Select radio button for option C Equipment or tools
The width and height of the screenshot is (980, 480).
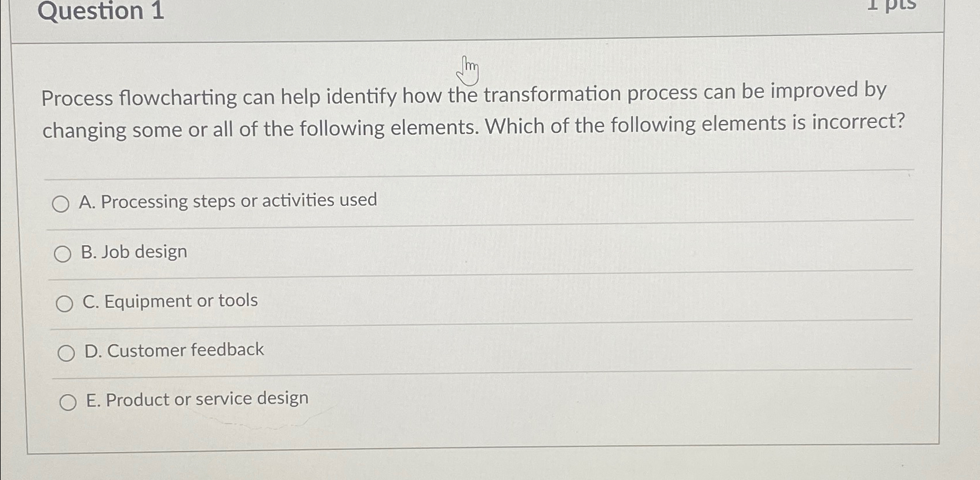pyautogui.click(x=65, y=303)
